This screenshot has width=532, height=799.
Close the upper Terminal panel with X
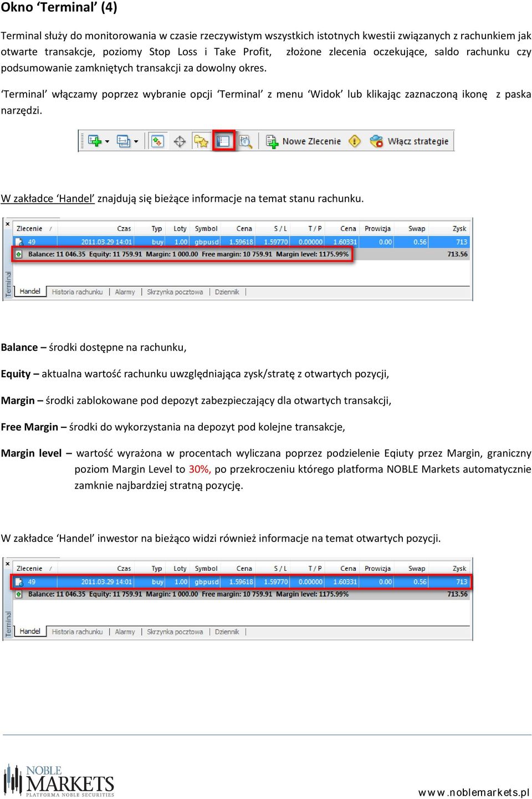(x=8, y=224)
